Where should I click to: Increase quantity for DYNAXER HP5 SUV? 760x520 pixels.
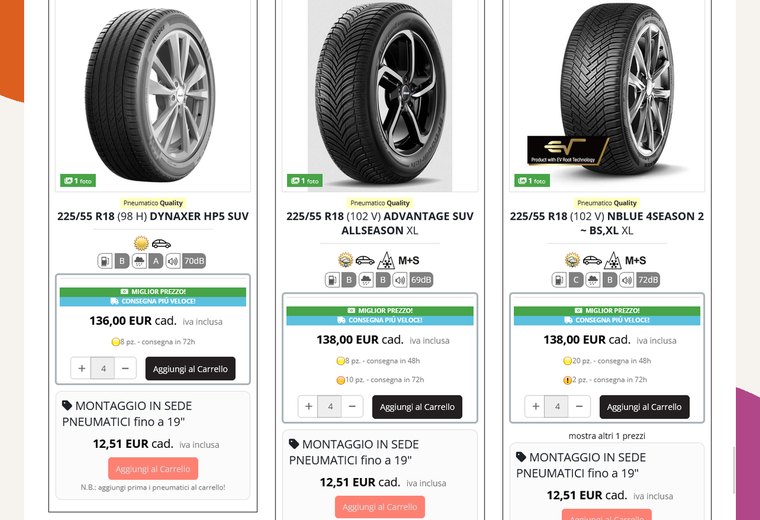pyautogui.click(x=82, y=368)
